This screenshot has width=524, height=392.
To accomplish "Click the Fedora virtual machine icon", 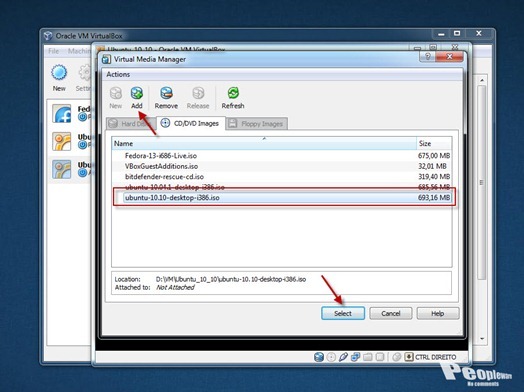I will tap(61, 114).
